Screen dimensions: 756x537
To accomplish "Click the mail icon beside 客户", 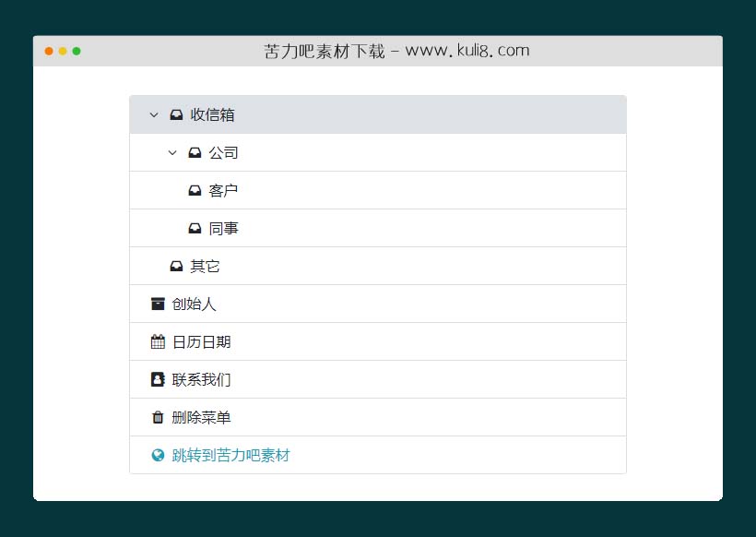I will [195, 190].
